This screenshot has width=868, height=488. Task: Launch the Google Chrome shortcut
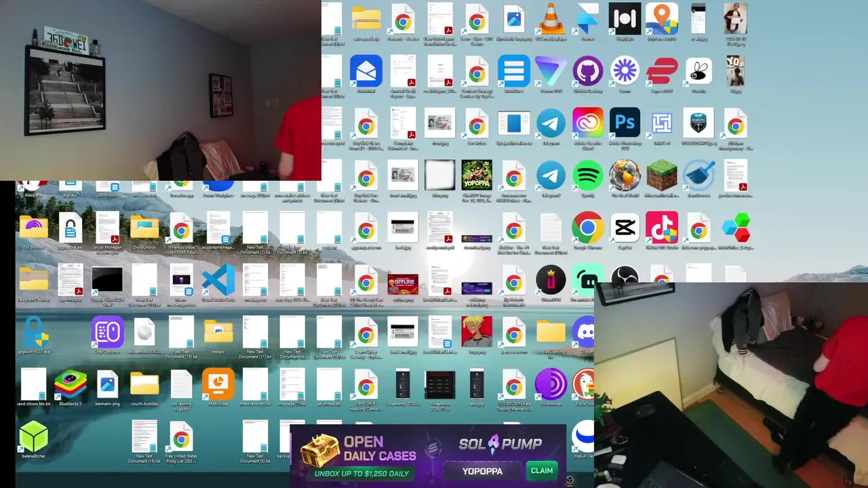[x=588, y=228]
